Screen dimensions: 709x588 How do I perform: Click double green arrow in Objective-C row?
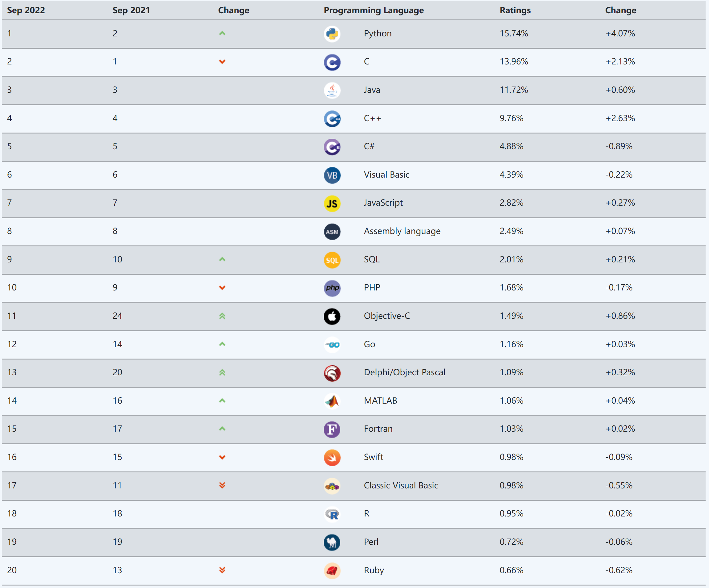point(222,316)
